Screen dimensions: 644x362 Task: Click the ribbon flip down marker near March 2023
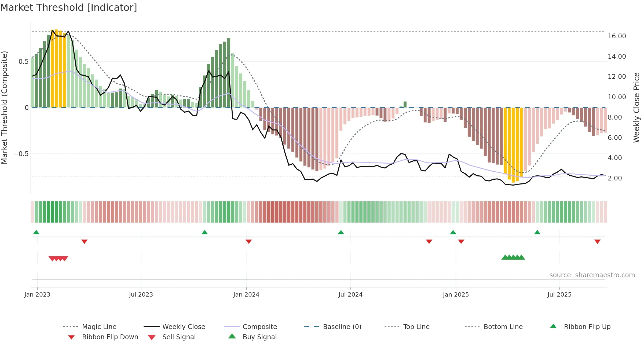(84, 242)
